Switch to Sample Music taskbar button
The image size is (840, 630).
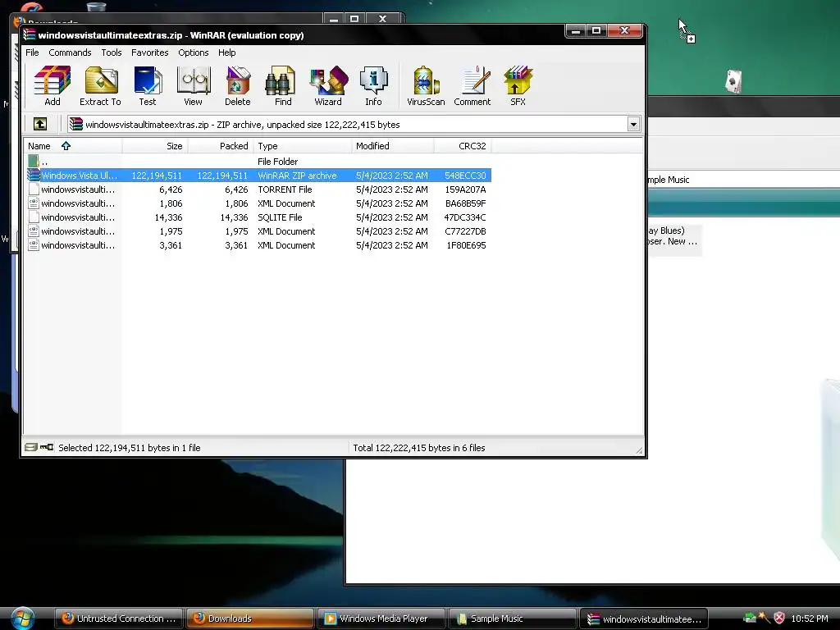(x=512, y=619)
